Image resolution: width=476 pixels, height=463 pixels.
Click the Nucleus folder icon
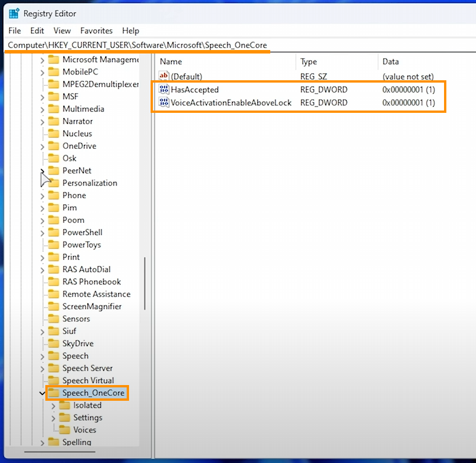pyautogui.click(x=53, y=133)
